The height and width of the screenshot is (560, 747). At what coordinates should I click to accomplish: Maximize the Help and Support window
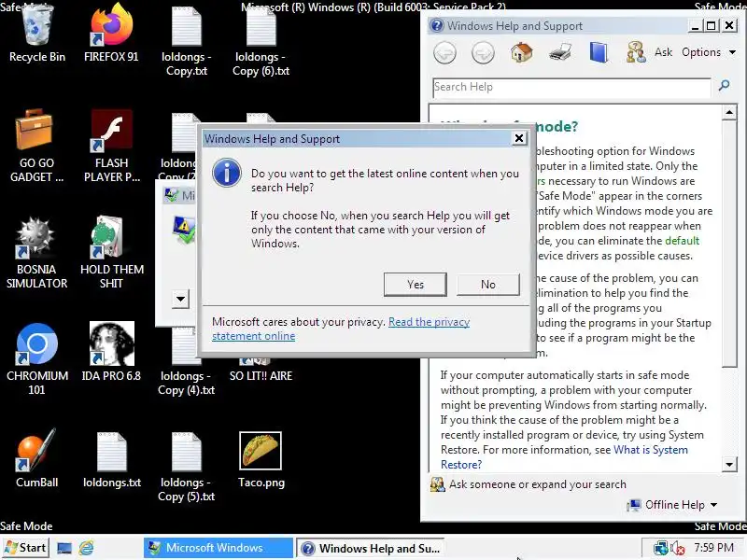coord(711,26)
